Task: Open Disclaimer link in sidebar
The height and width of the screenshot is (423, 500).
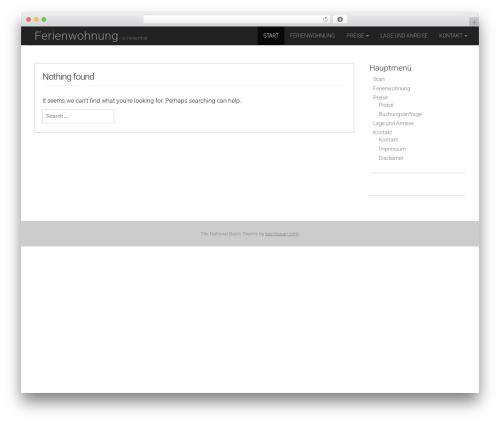Action: pos(391,158)
